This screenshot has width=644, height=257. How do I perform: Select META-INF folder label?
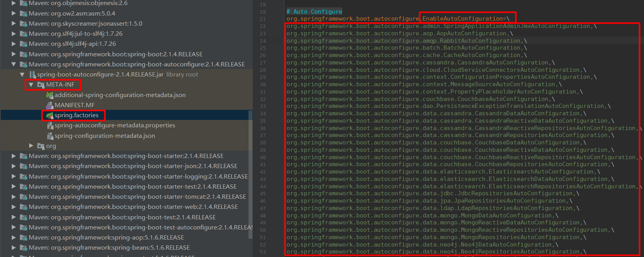click(x=60, y=84)
